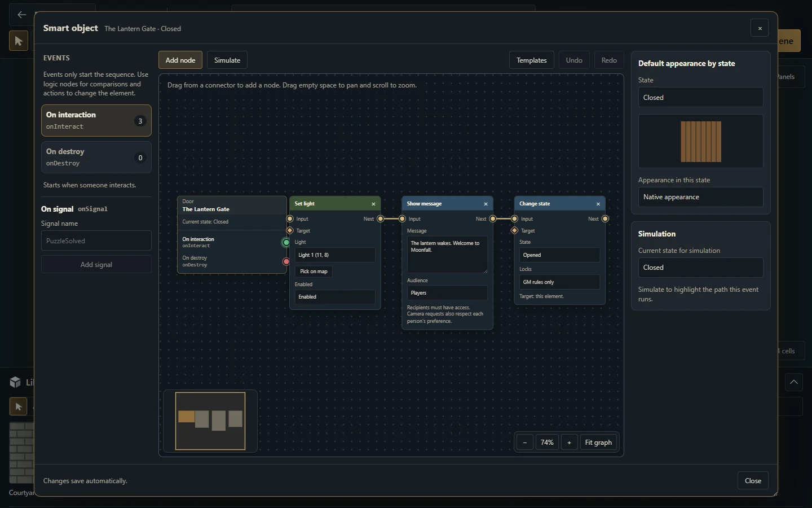Select On destroy event
Image resolution: width=812 pixels, height=508 pixels.
coord(96,157)
